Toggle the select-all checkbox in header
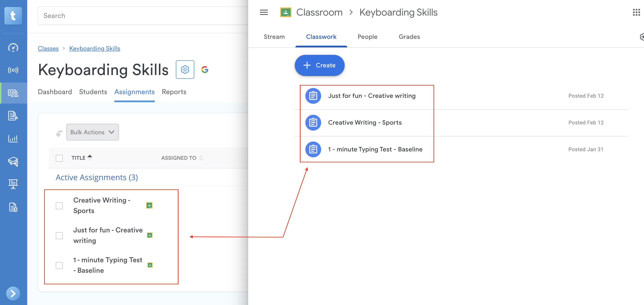The width and height of the screenshot is (644, 305). pos(59,158)
